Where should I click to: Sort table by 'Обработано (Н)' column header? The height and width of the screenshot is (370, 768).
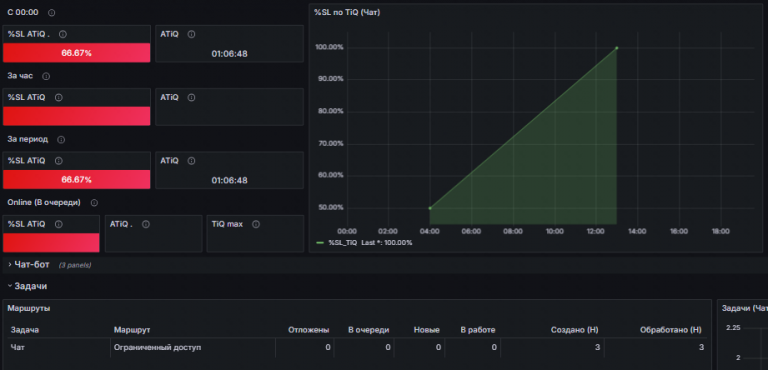point(671,330)
